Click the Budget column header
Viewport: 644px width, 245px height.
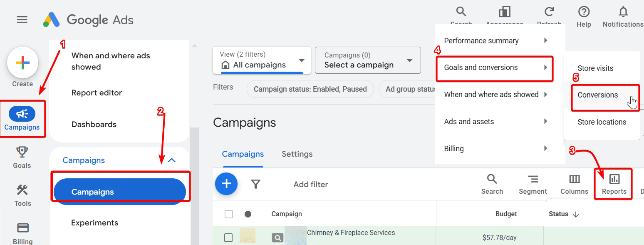506,214
